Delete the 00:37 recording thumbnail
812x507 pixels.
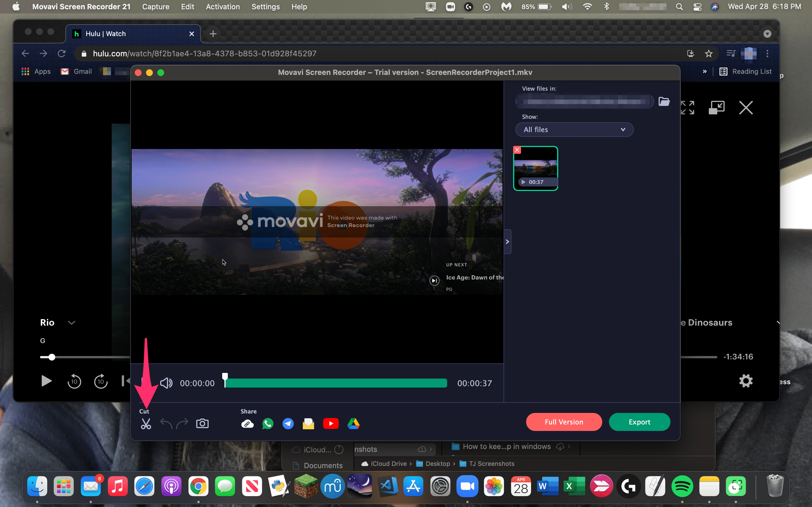pyautogui.click(x=517, y=150)
